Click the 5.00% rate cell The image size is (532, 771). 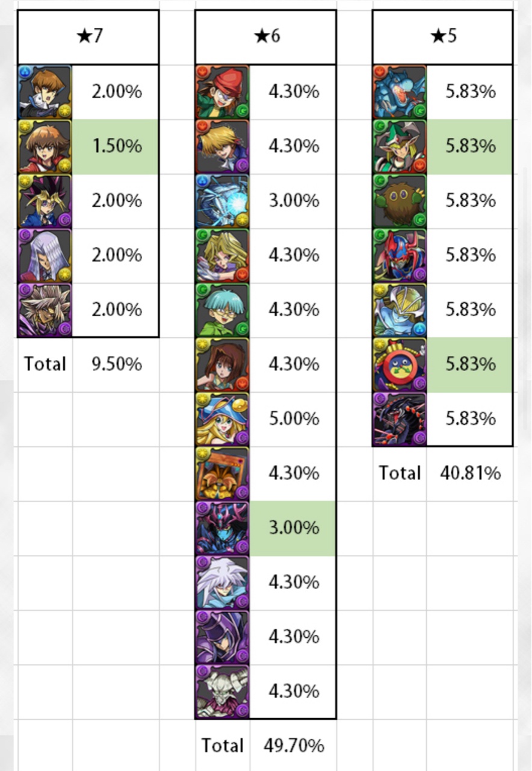click(293, 419)
